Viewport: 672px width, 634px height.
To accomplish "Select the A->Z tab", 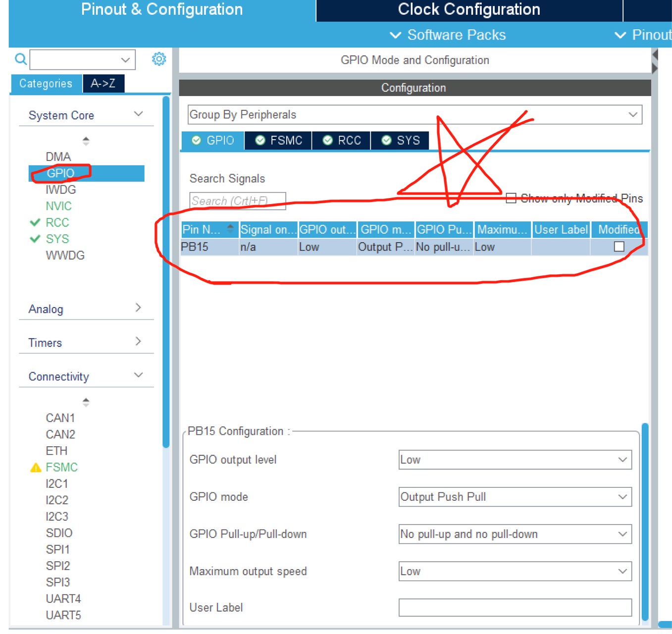I will click(x=103, y=83).
